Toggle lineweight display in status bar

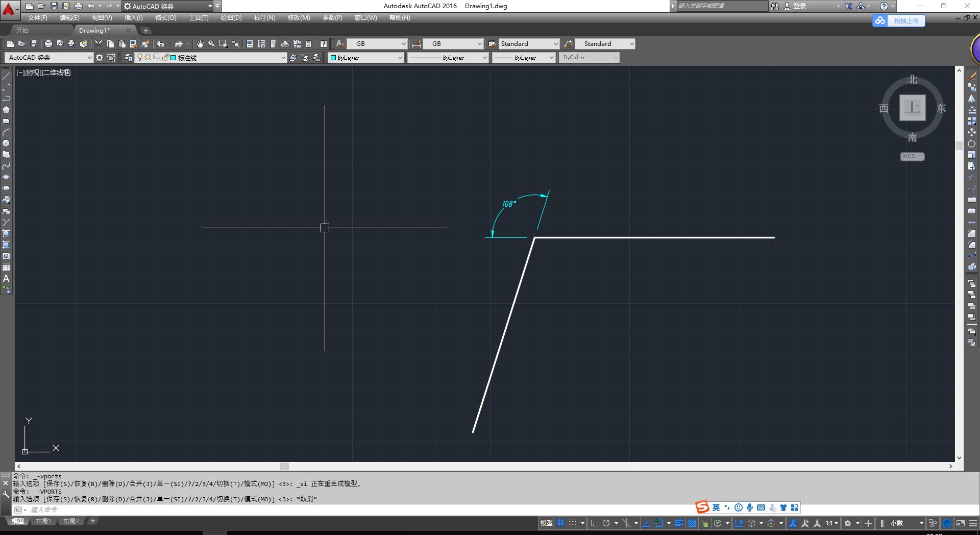pyautogui.click(x=679, y=523)
